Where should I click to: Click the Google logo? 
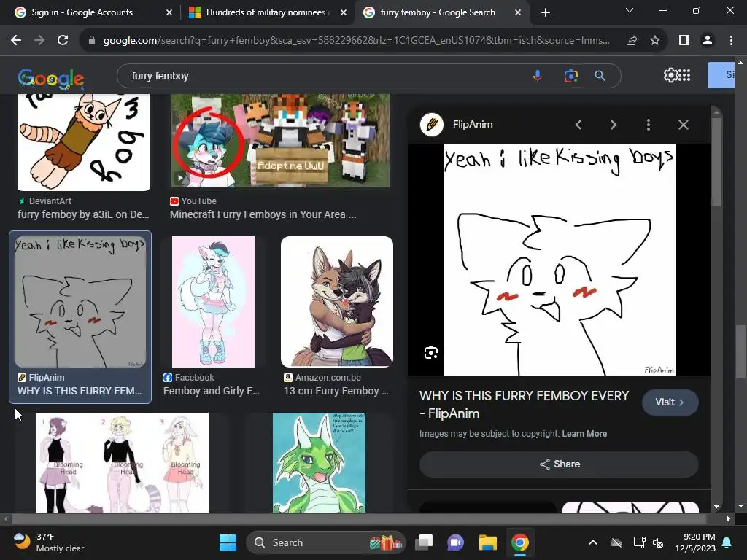tap(50, 79)
